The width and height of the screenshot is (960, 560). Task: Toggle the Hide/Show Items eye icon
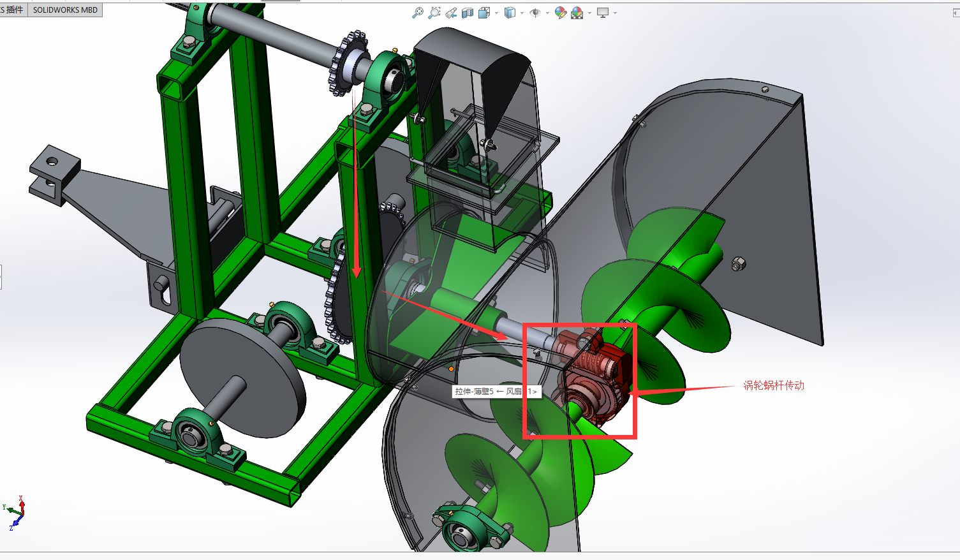pos(535,13)
